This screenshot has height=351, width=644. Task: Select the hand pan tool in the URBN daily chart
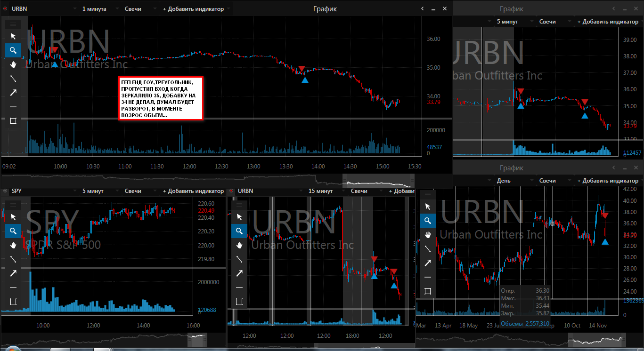pyautogui.click(x=428, y=234)
